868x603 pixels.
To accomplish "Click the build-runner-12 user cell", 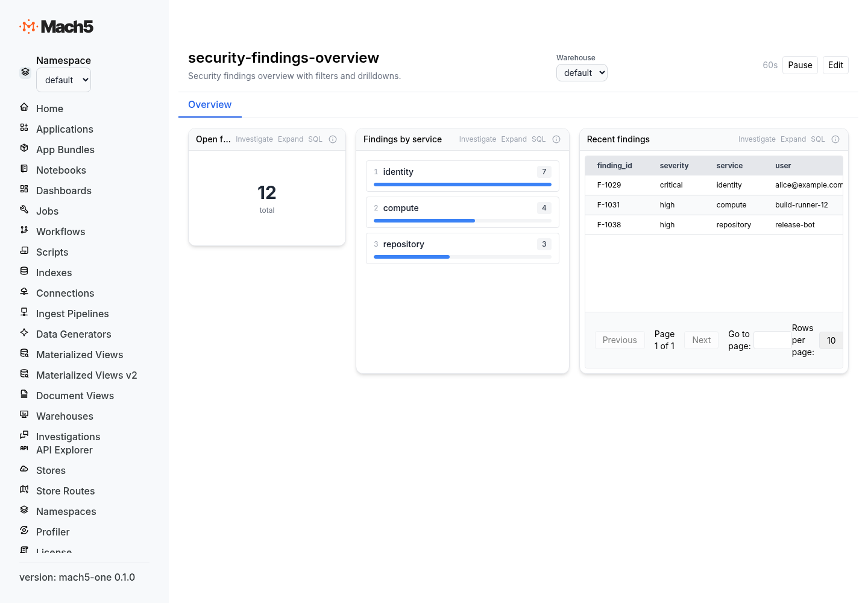I will pos(802,205).
